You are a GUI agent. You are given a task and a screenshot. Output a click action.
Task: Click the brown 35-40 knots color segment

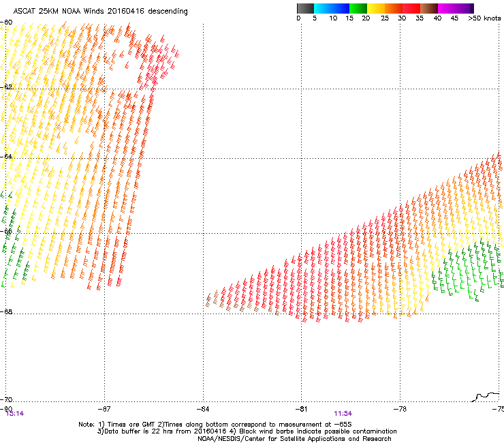pyautogui.click(x=429, y=8)
